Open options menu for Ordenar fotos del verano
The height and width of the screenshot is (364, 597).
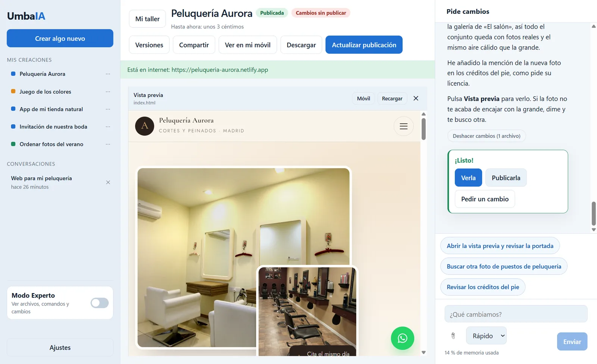coord(108,144)
